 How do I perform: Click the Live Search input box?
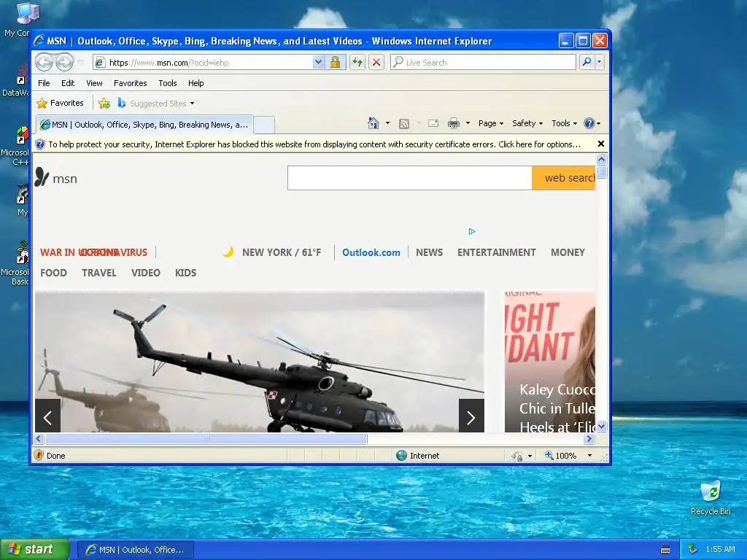pyautogui.click(x=483, y=63)
